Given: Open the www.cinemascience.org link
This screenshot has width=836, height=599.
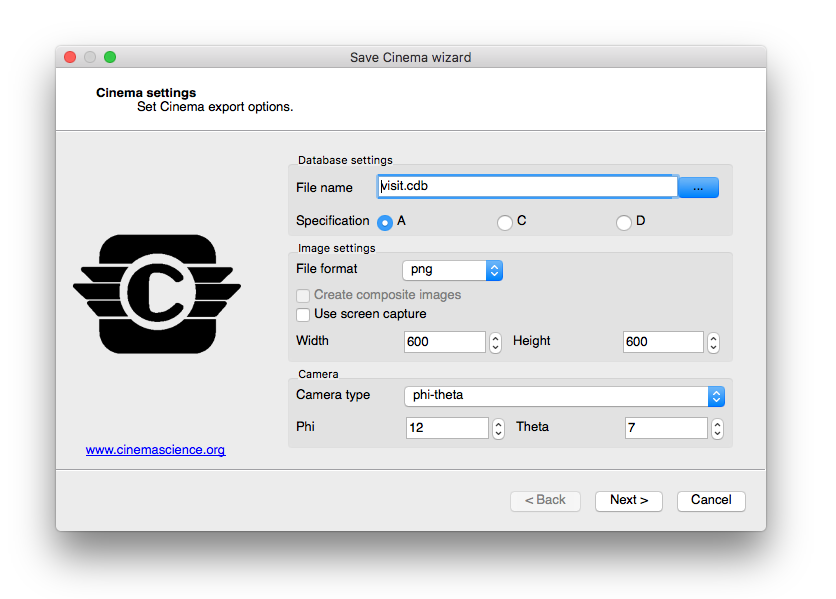Looking at the screenshot, I should [156, 450].
